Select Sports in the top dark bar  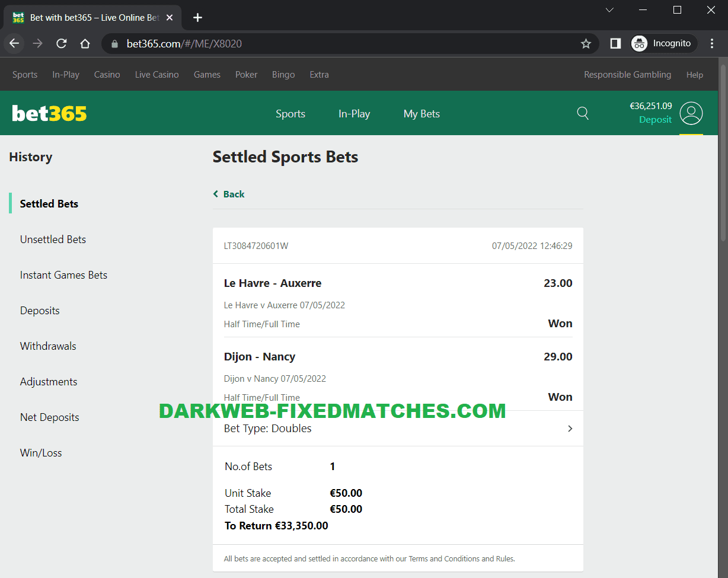coord(25,75)
